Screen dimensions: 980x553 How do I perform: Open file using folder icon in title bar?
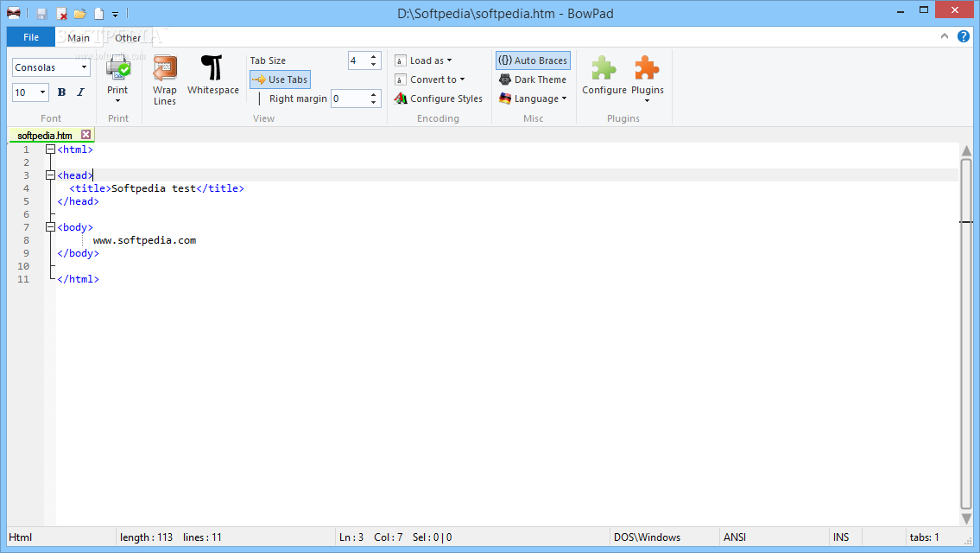click(80, 13)
